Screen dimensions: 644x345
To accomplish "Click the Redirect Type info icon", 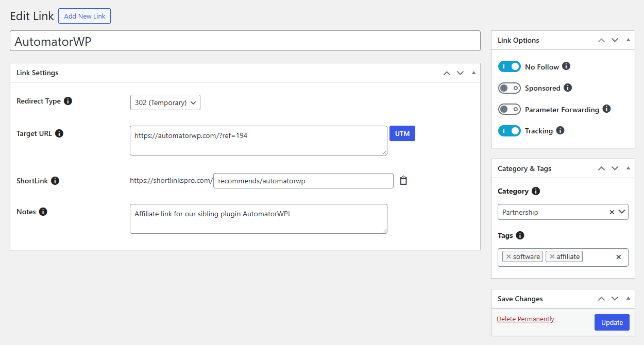I will click(68, 101).
